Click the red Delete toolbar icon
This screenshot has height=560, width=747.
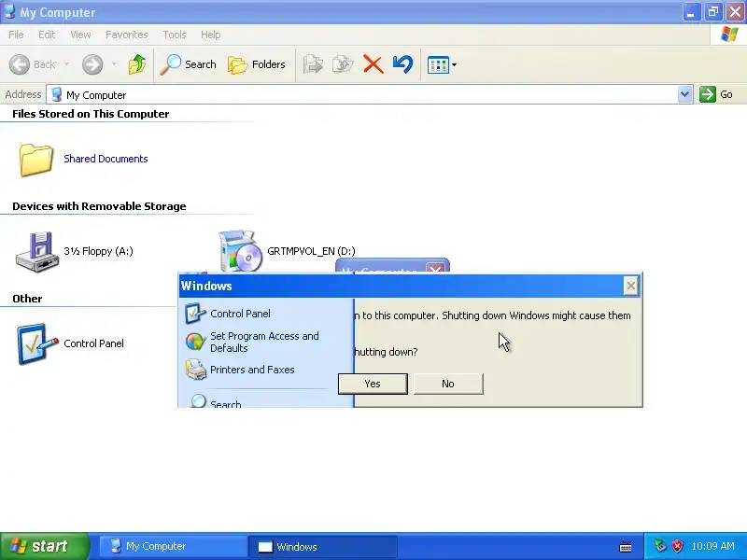[373, 64]
